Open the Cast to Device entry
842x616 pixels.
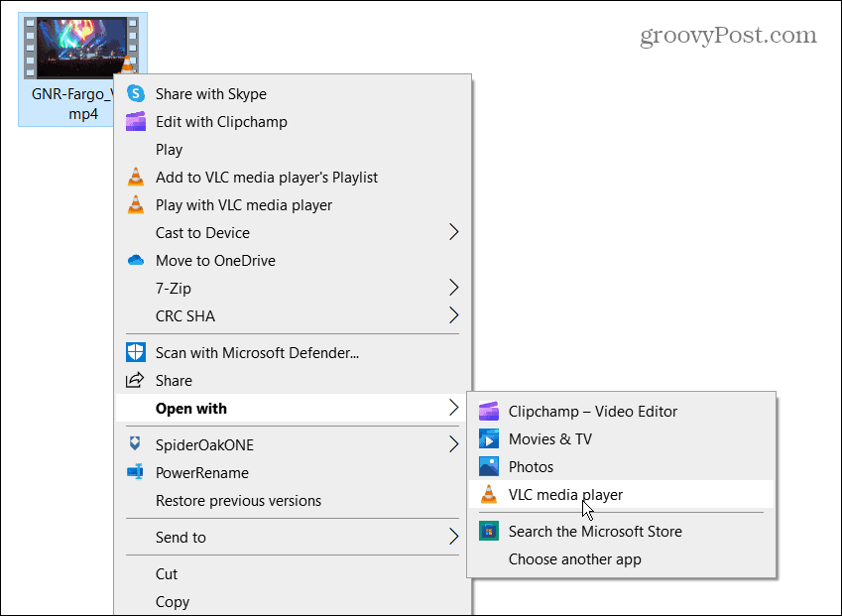tap(293, 232)
